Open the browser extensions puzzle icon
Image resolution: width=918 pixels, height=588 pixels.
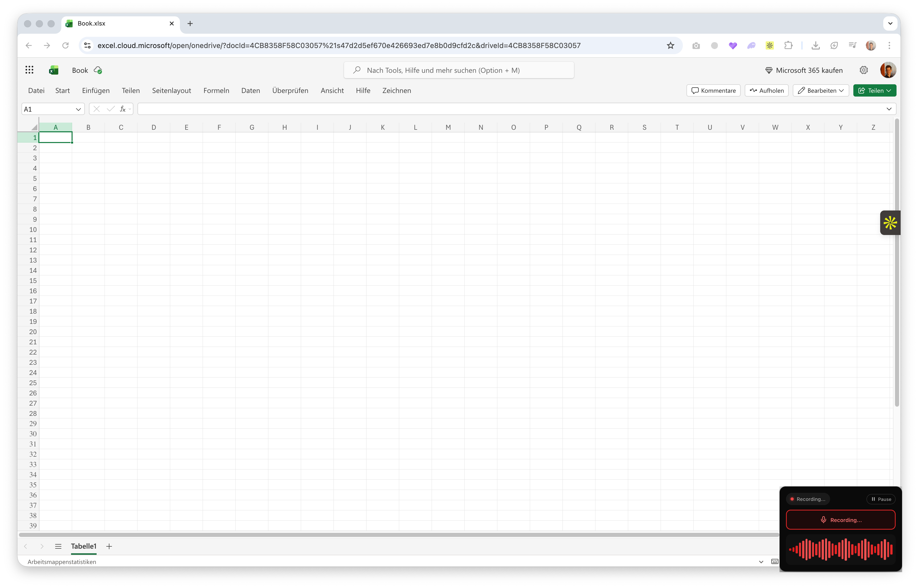pyautogui.click(x=788, y=45)
